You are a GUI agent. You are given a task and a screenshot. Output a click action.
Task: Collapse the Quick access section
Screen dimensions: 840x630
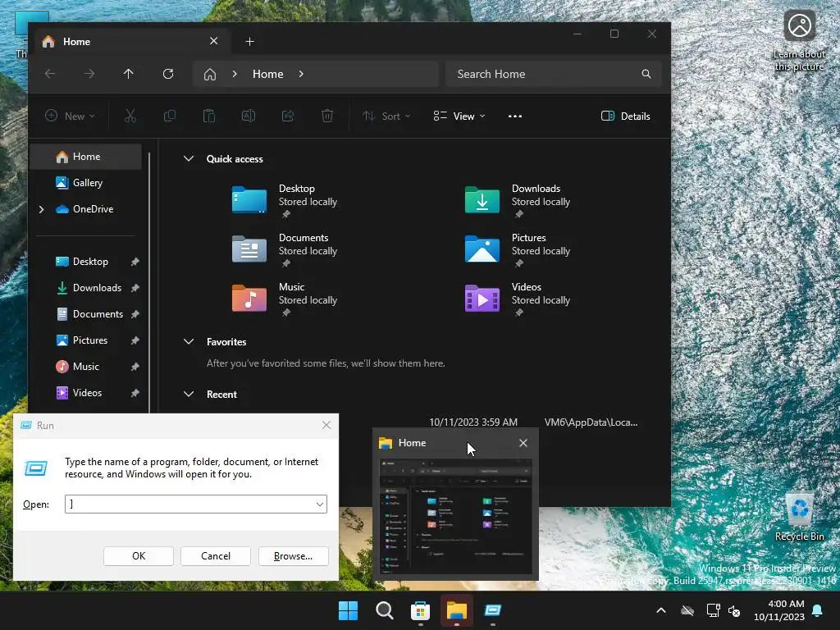(189, 158)
